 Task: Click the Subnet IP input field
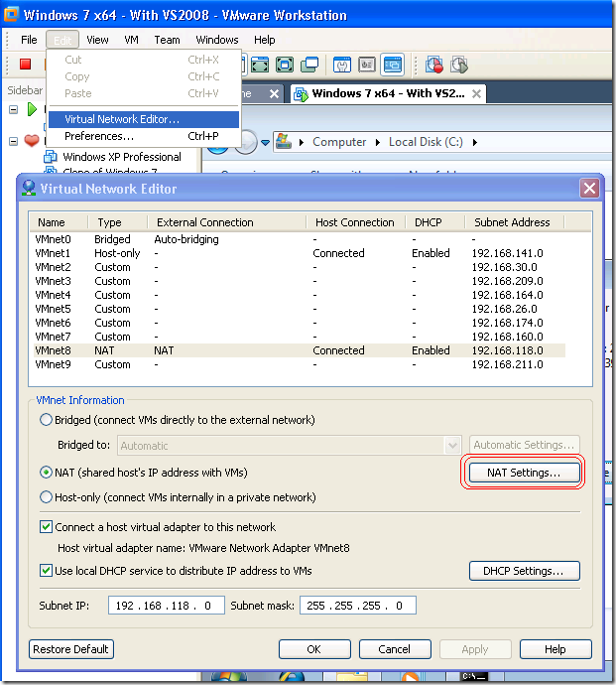pyautogui.click(x=167, y=606)
